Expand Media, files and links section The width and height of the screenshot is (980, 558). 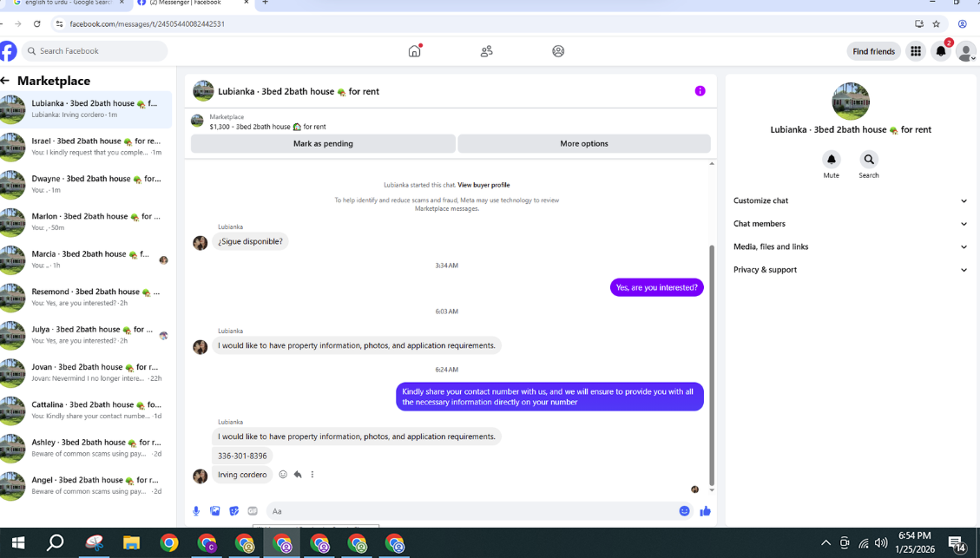click(850, 246)
